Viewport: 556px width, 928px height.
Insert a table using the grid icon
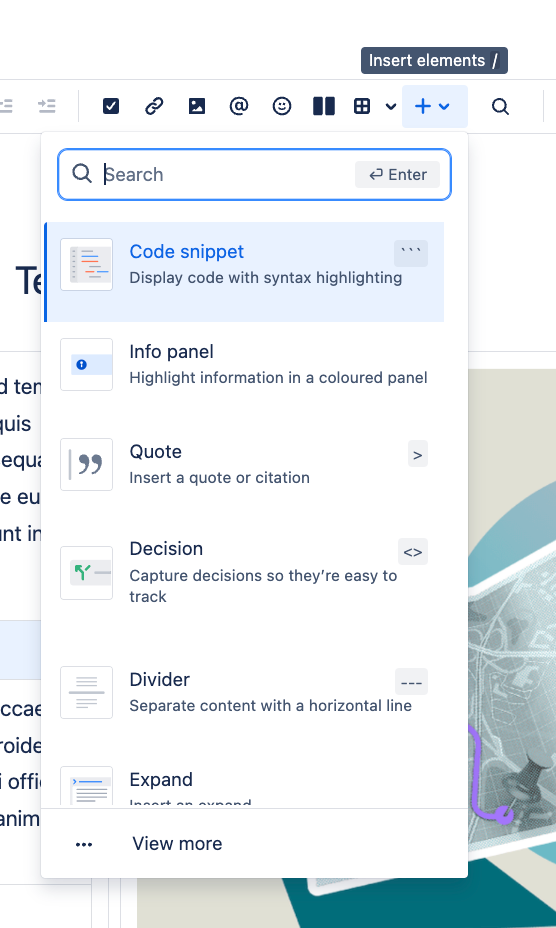362,106
